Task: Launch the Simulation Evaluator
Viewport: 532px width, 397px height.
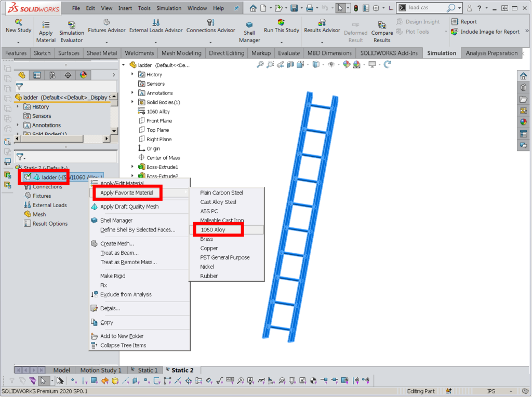Action: tap(72, 32)
